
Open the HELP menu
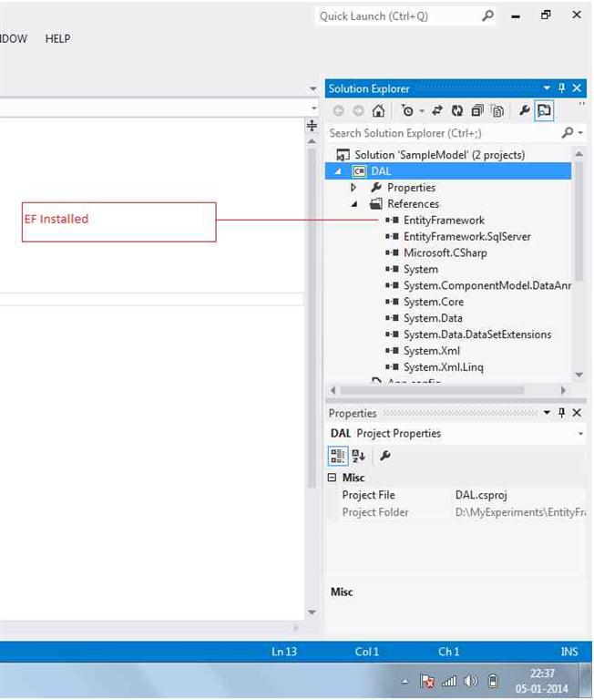(x=57, y=38)
